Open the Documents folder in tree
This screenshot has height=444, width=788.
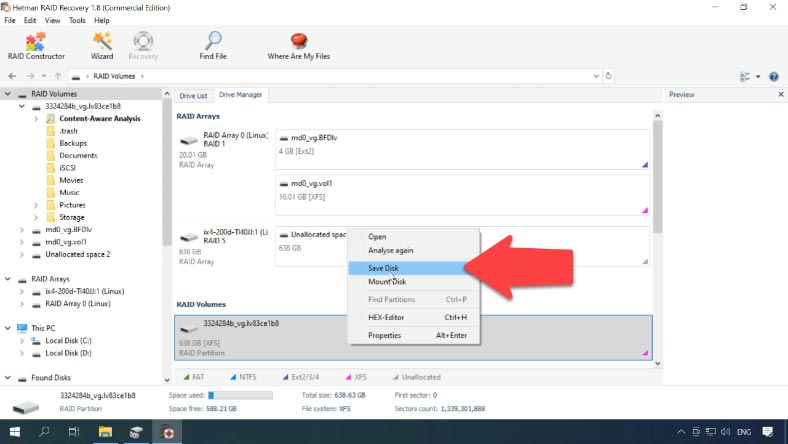pos(78,155)
